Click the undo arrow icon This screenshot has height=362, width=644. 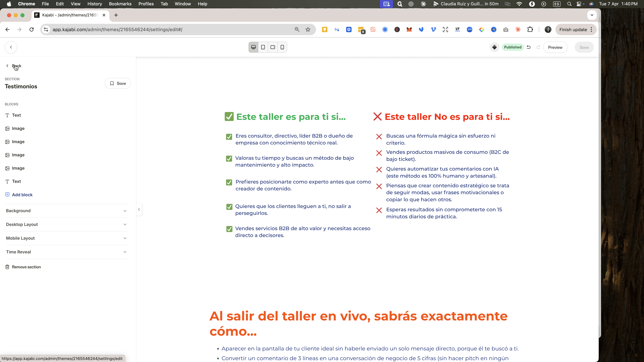(x=528, y=47)
